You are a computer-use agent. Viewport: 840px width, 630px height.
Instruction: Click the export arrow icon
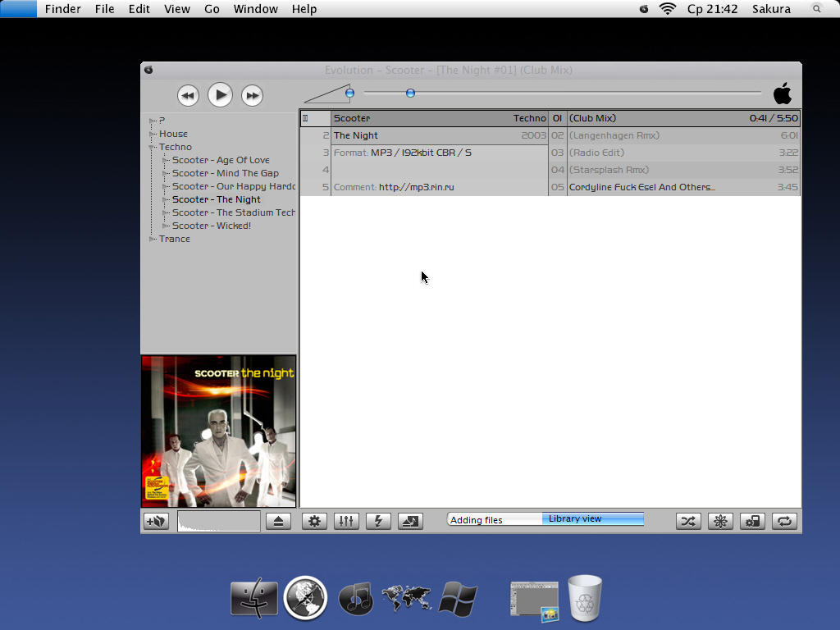(410, 521)
